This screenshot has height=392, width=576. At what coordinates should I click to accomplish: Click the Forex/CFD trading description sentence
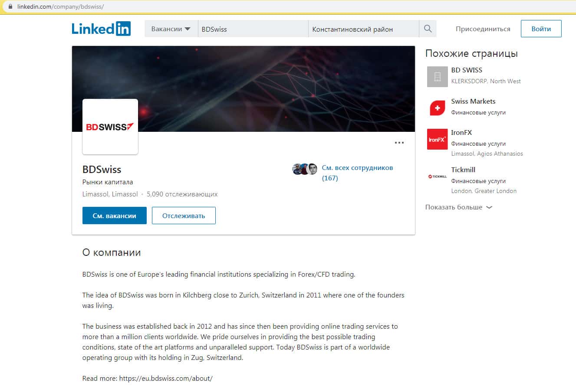click(219, 274)
